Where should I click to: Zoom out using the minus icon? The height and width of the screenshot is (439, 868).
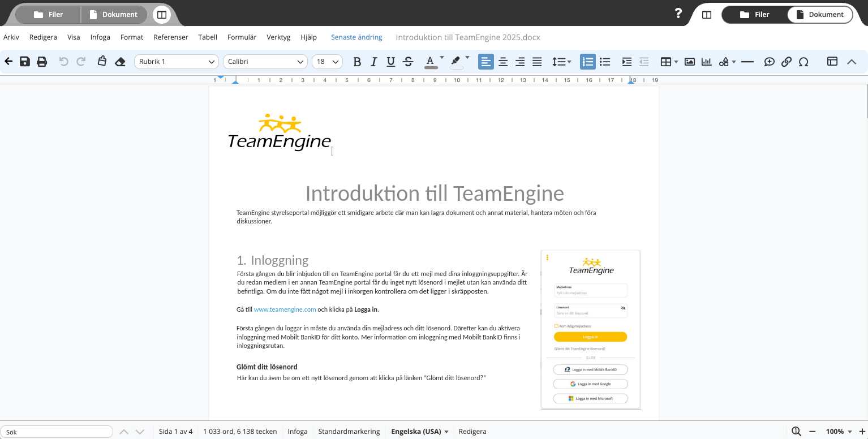pos(813,432)
